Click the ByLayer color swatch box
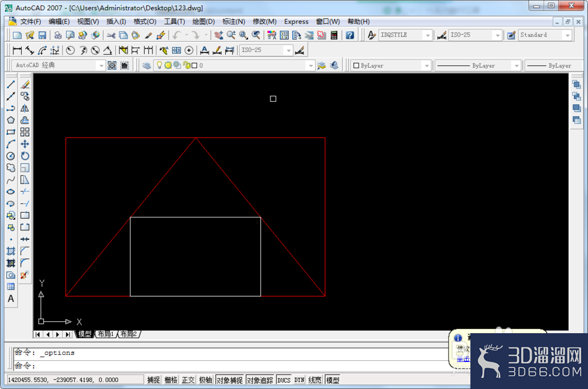 coord(356,66)
